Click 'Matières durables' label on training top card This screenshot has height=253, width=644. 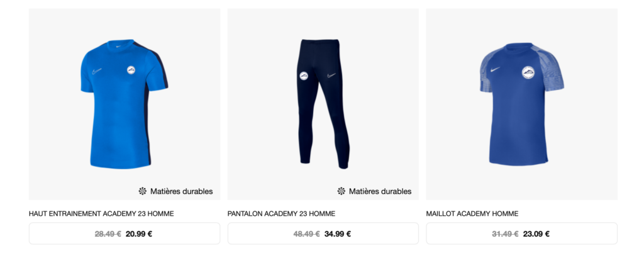pos(182,191)
